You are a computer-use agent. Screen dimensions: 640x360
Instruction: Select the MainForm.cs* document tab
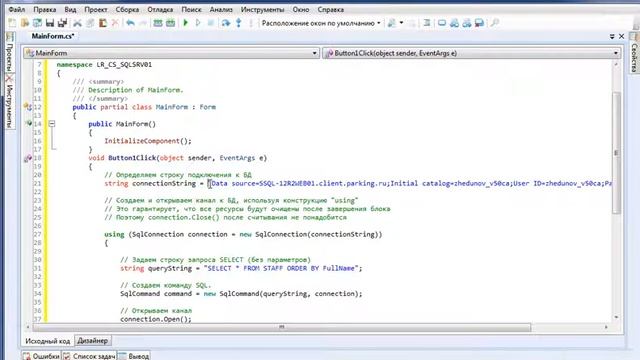(53, 36)
